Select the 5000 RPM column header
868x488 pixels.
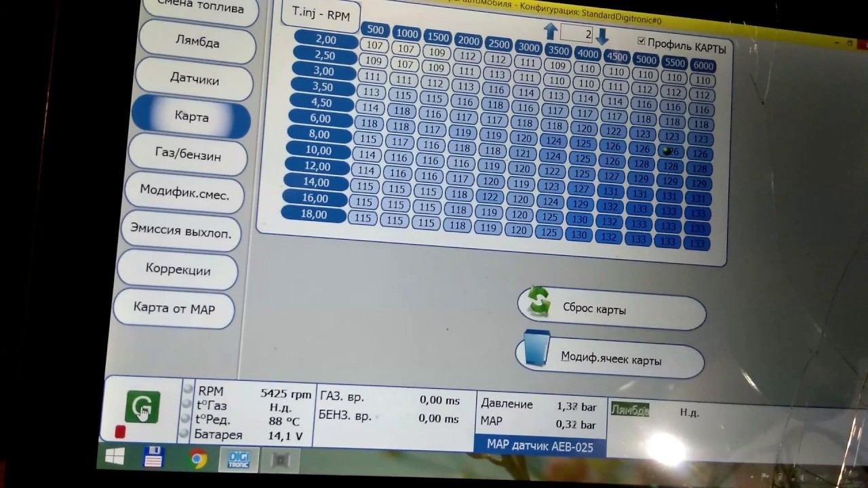pyautogui.click(x=646, y=60)
